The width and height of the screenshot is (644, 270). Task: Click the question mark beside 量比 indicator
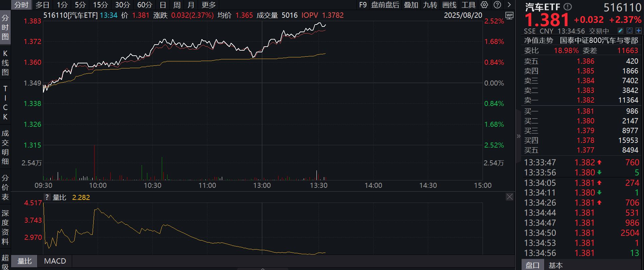tap(47, 198)
